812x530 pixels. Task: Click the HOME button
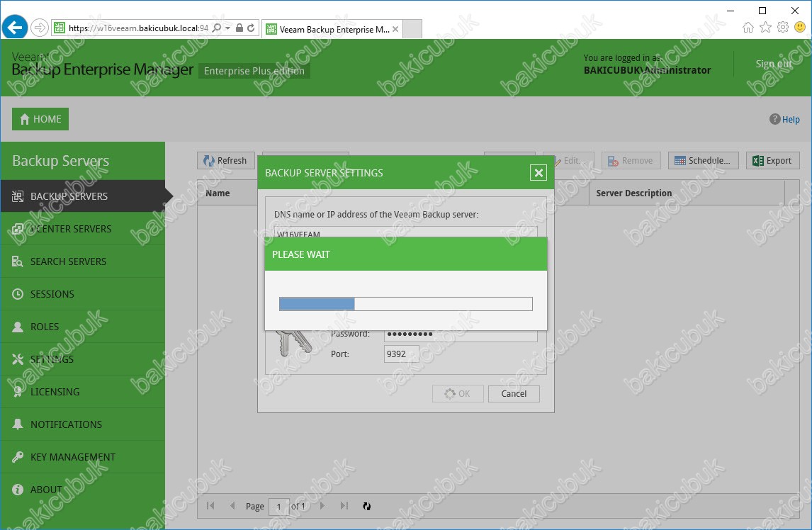[40, 119]
